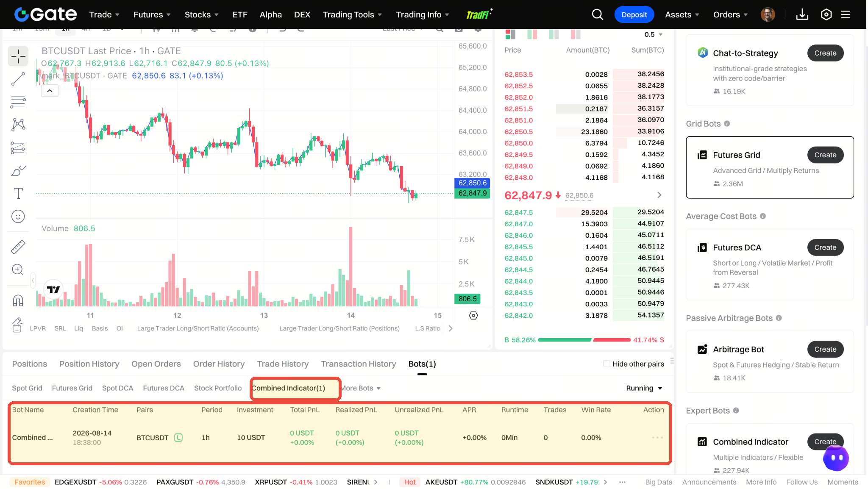Open the Orders dropdown

tap(730, 14)
